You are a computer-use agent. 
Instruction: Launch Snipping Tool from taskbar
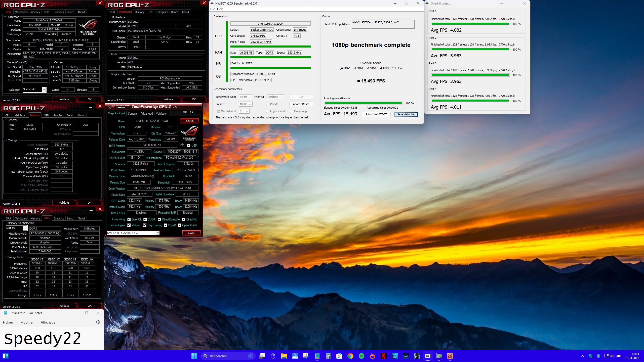(306, 356)
